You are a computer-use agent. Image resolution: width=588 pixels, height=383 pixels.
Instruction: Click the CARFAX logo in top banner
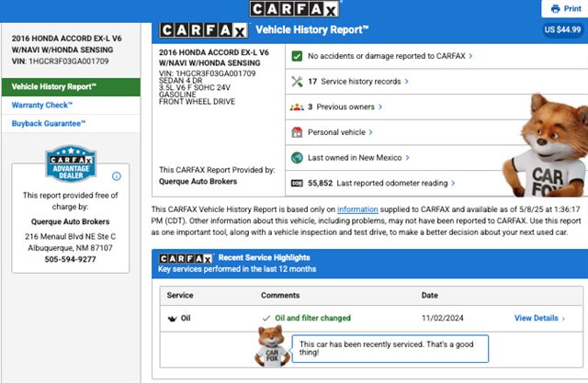294,9
